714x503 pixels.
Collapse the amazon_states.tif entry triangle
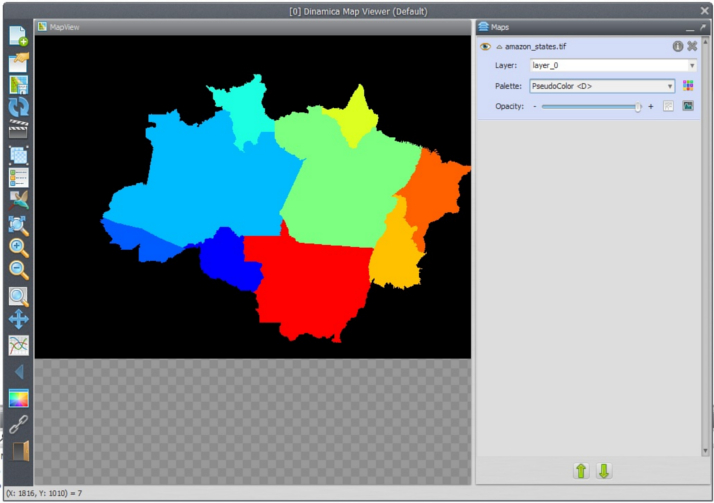499,47
